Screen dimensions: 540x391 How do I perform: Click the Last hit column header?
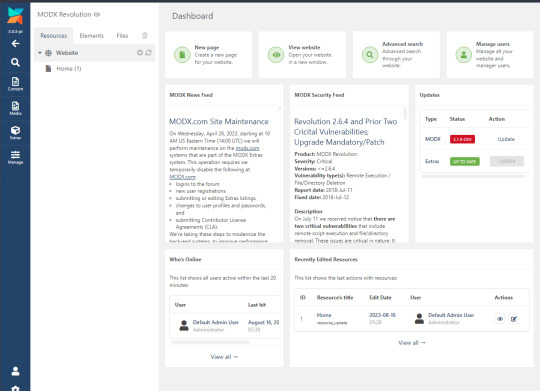pyautogui.click(x=257, y=305)
